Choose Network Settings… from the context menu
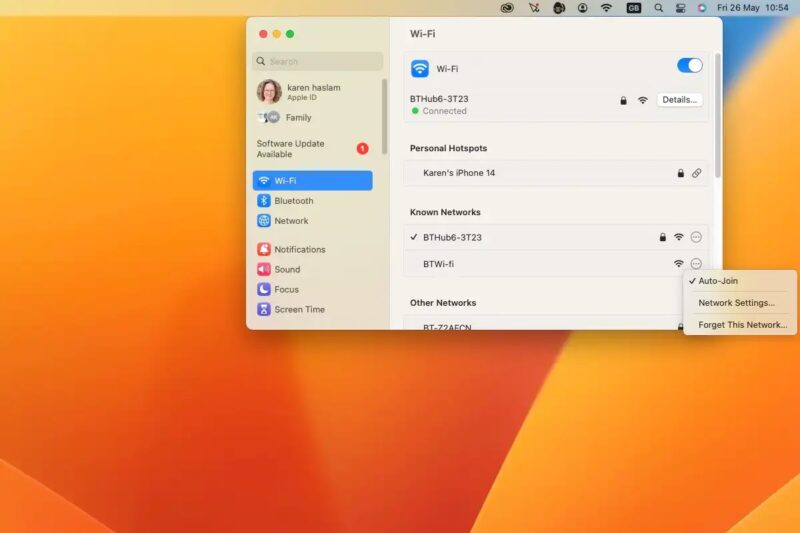Viewport: 800px width, 533px height. point(736,303)
